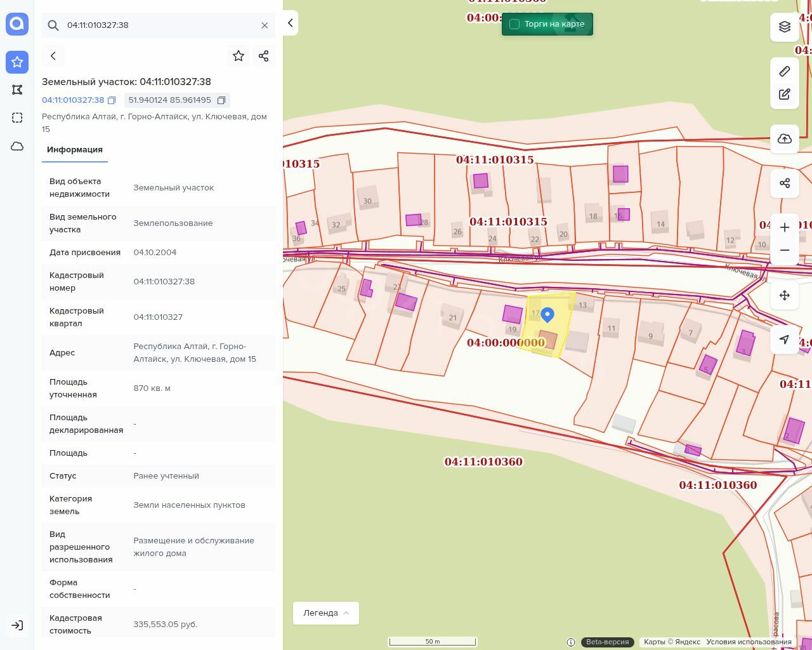The image size is (812, 650).
Task: Open the map layers panel
Action: tap(785, 27)
